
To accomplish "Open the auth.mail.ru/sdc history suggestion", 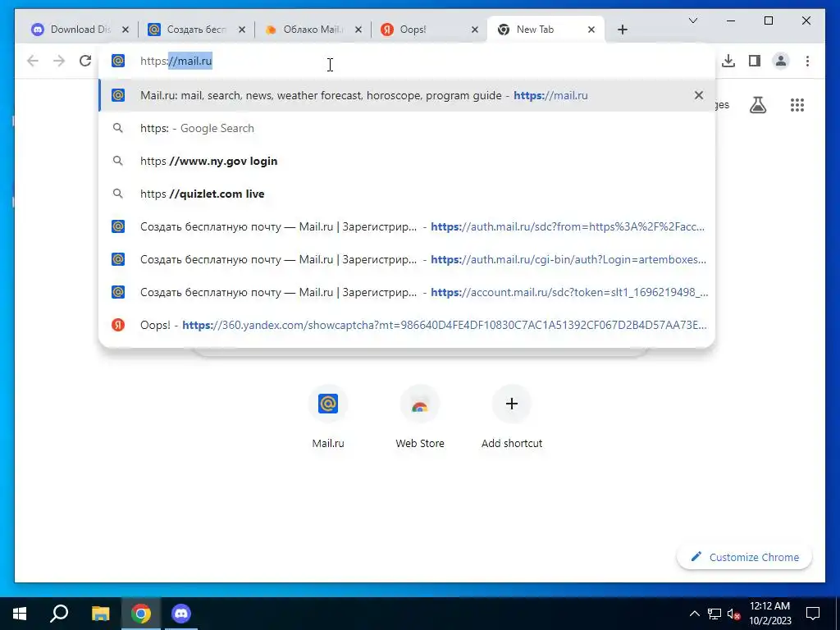I will pyautogui.click(x=407, y=226).
